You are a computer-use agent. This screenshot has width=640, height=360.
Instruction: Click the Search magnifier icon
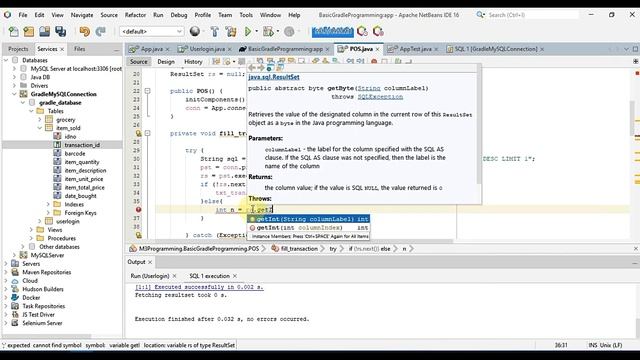pyautogui.click(x=480, y=15)
